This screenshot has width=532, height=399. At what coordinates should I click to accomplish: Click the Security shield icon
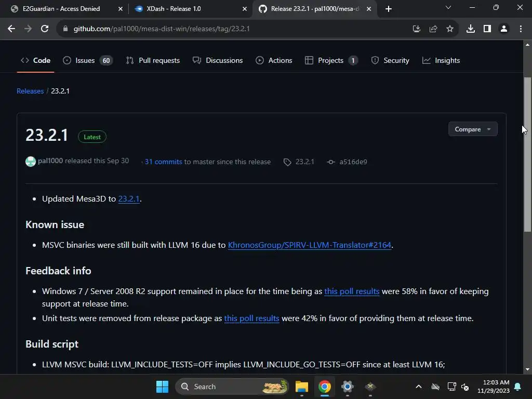(375, 60)
